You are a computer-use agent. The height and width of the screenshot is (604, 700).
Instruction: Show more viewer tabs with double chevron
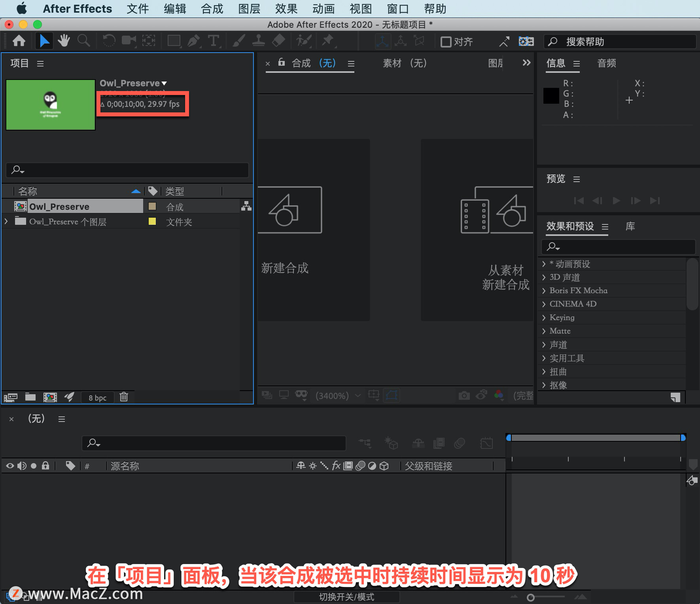526,63
